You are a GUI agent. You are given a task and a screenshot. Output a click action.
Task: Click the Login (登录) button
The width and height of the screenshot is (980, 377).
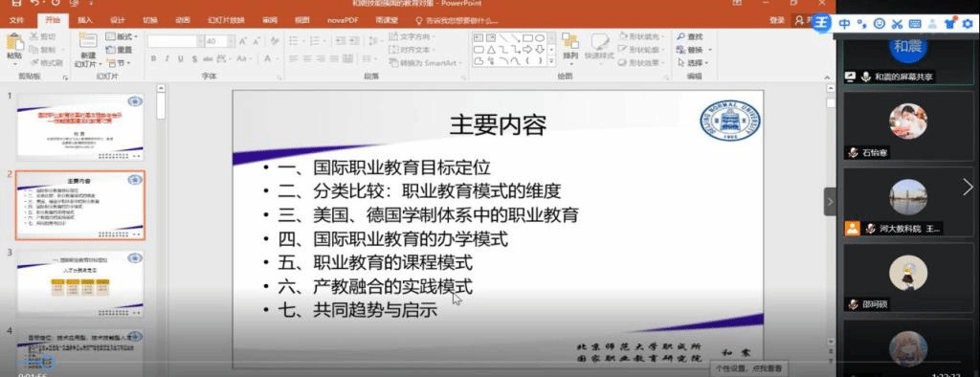777,20
